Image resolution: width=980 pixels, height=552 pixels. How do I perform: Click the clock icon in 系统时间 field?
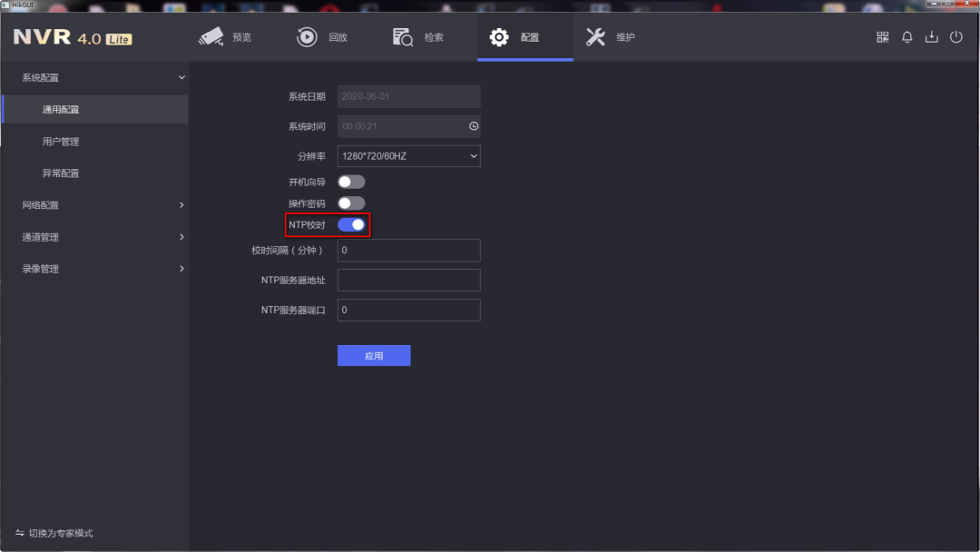[473, 126]
